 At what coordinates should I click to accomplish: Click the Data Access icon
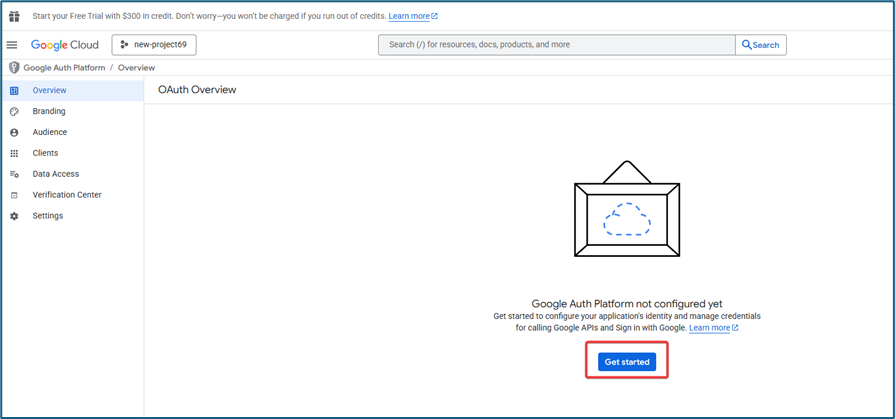[14, 175]
